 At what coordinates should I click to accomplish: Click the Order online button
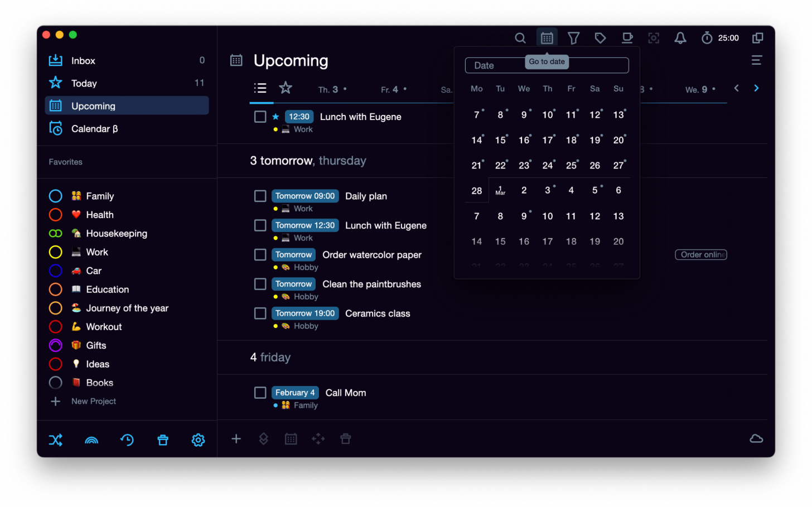click(700, 254)
